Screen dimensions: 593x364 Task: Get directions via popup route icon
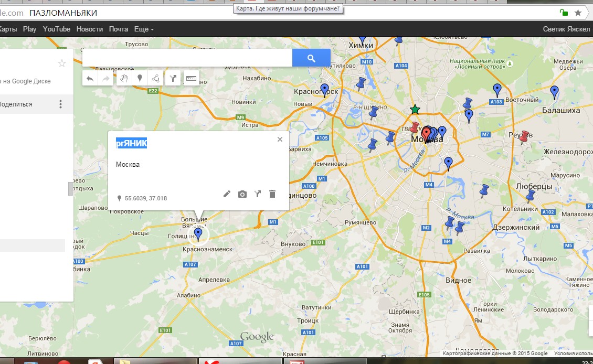pyautogui.click(x=257, y=194)
